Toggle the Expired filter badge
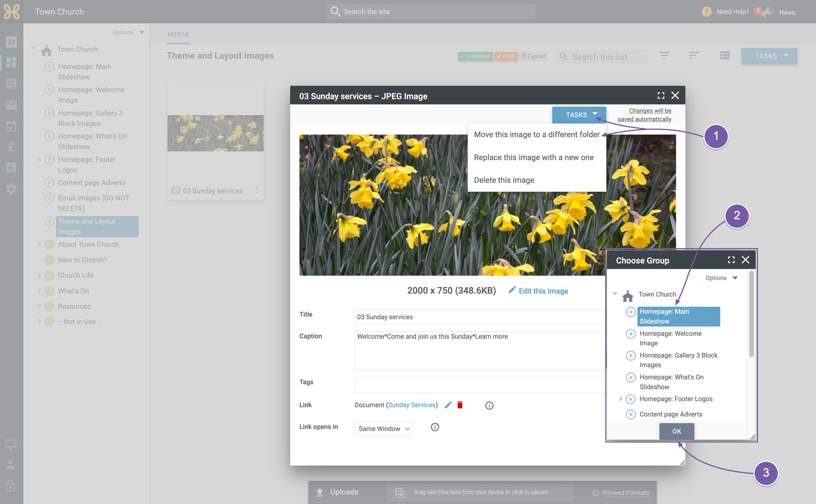 pos(534,56)
